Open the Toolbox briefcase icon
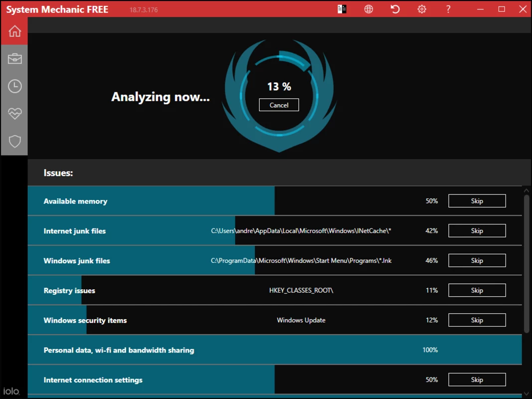The height and width of the screenshot is (399, 532). point(14,59)
